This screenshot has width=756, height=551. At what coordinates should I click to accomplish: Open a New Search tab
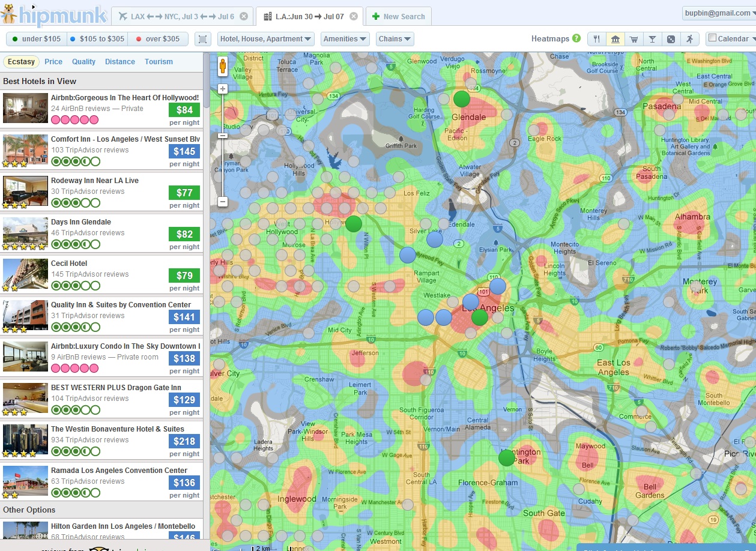coord(399,16)
